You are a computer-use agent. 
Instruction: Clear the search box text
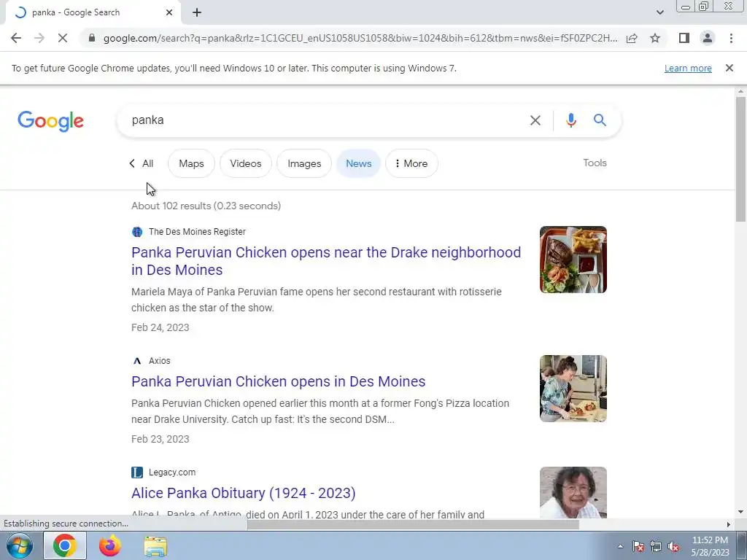click(535, 120)
